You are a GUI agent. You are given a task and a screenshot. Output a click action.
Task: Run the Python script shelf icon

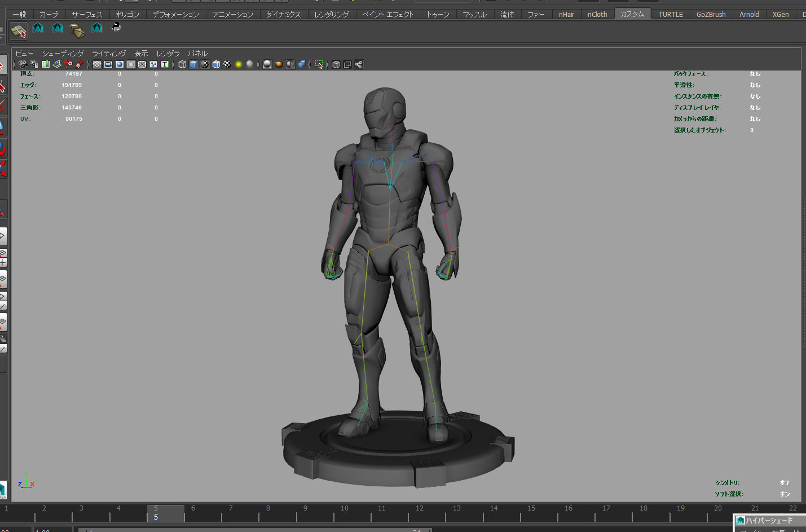click(116, 27)
